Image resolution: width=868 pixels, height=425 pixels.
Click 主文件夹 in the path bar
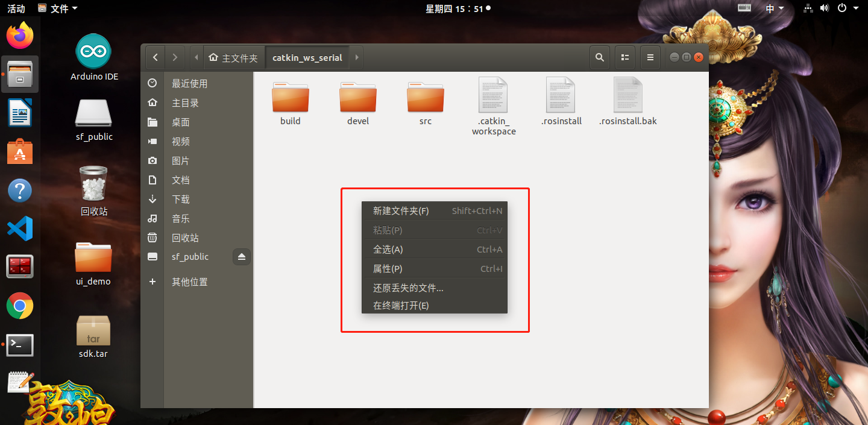pyautogui.click(x=234, y=58)
